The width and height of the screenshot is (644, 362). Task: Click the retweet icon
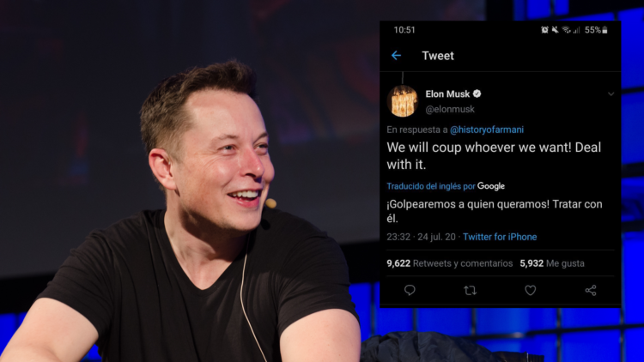coord(470,290)
